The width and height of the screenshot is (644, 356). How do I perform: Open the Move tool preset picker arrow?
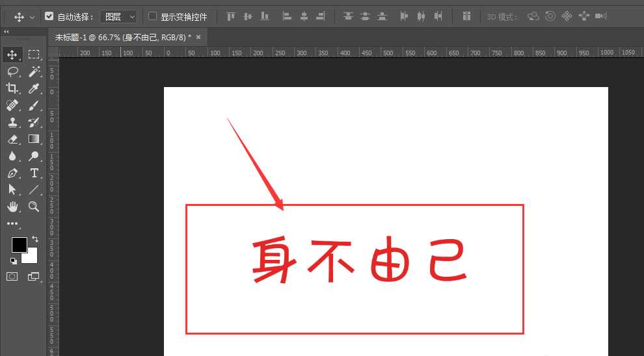(33, 17)
